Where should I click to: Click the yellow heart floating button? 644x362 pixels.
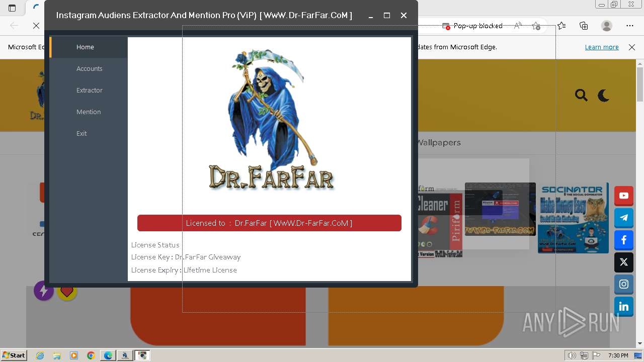(x=67, y=291)
